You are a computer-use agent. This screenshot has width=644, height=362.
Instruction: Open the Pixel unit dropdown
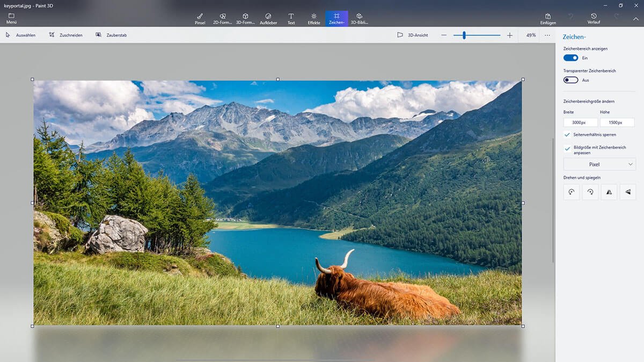[599, 164]
